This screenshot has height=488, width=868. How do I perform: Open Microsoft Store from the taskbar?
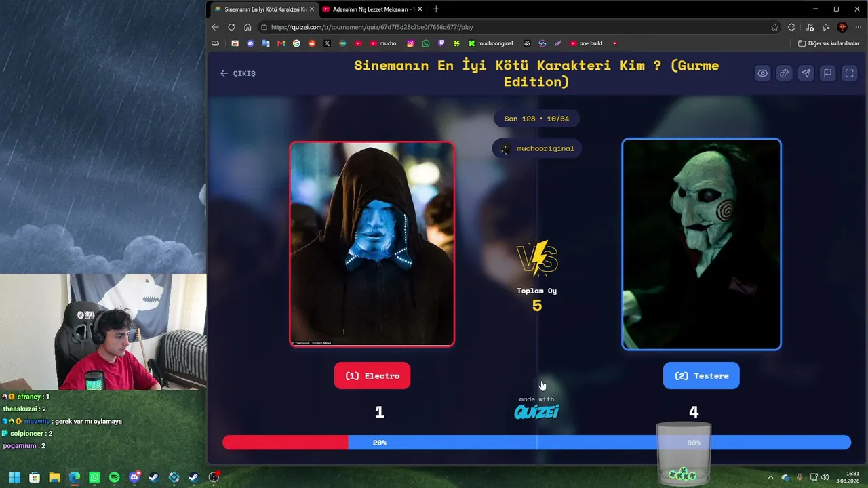click(x=35, y=477)
